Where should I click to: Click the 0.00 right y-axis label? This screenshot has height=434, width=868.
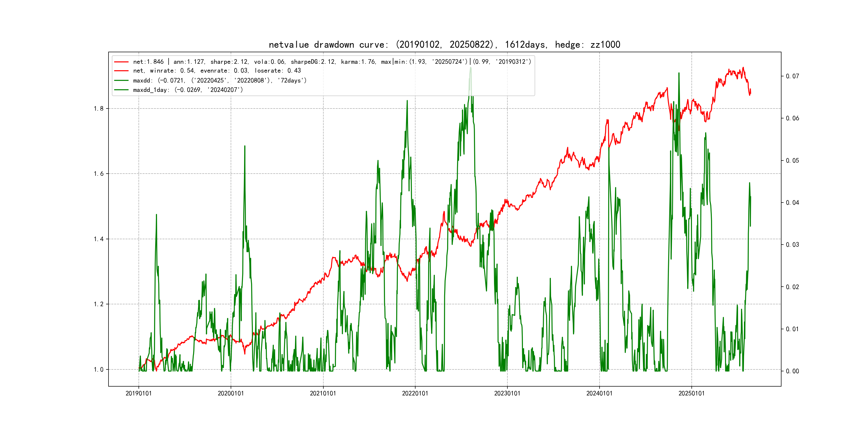792,371
